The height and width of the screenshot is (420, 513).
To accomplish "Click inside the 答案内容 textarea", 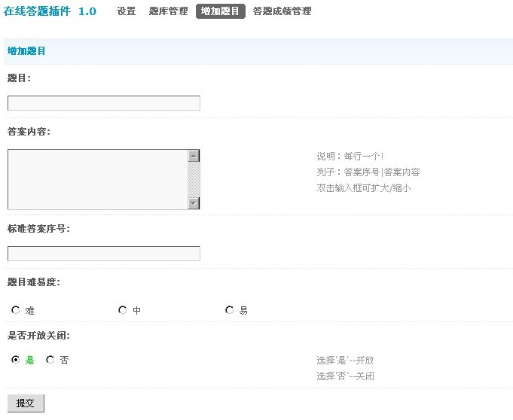I will tap(96, 179).
